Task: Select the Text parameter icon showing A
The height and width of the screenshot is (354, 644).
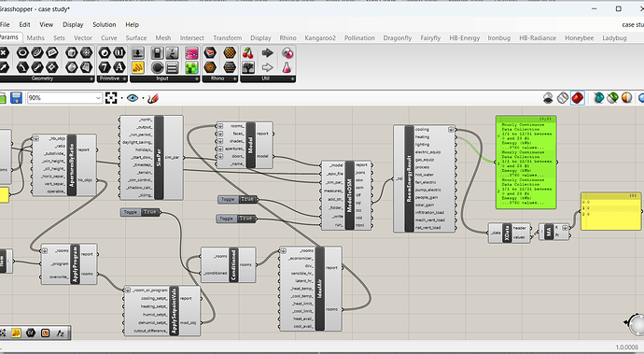Action: point(119,67)
